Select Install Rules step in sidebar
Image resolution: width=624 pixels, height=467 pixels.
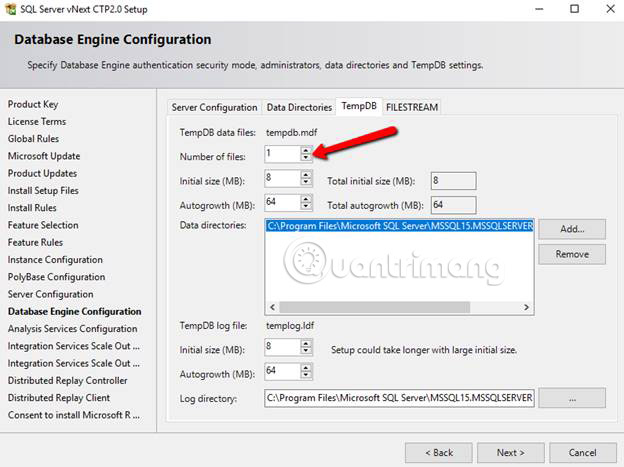(32, 208)
